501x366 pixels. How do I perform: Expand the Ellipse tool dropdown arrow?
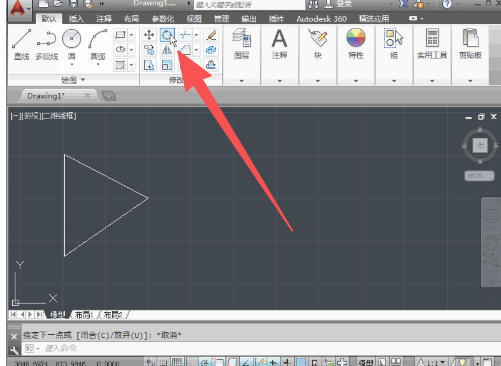click(131, 50)
